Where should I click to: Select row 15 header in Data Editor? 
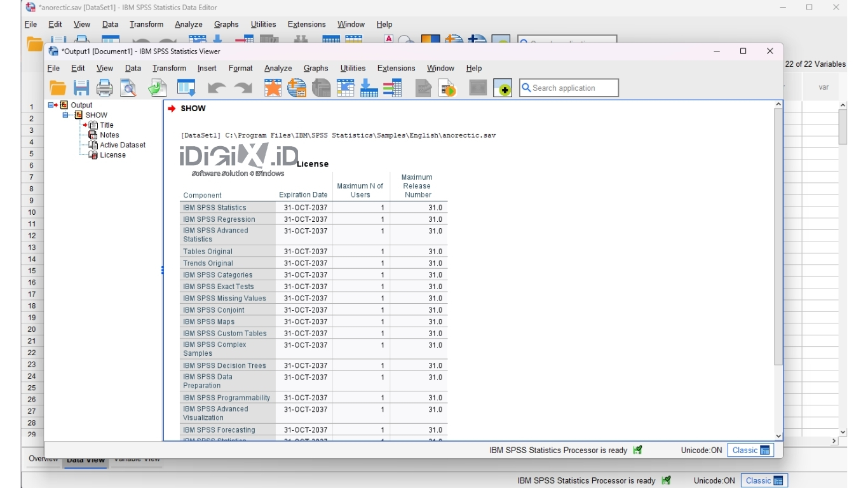pos(32,271)
